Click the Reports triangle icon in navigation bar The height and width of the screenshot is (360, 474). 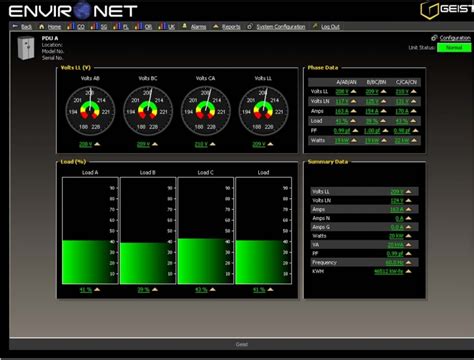216,26
